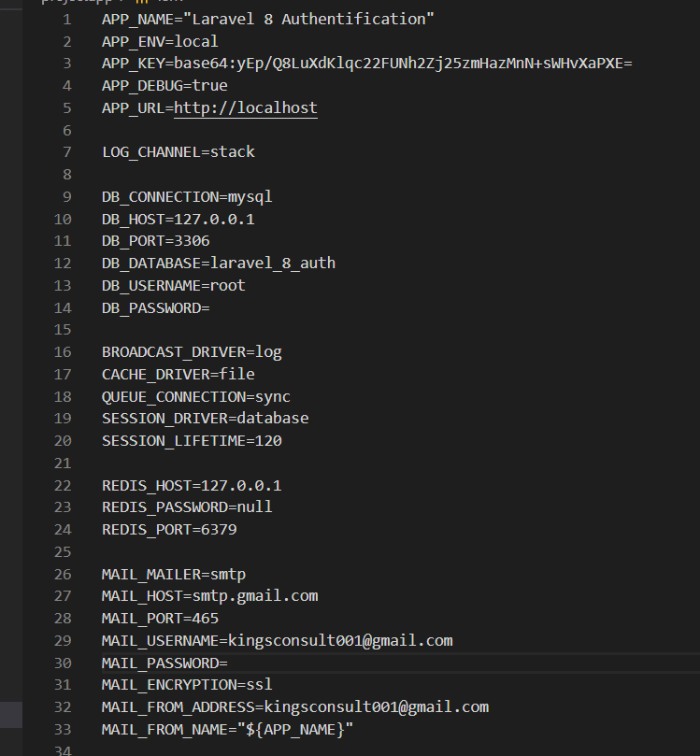Open the http://localhost link
This screenshot has width=700, height=756.
click(x=246, y=108)
